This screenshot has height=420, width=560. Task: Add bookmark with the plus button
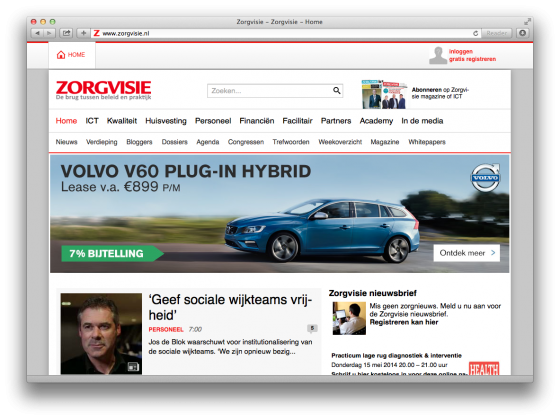tap(83, 33)
